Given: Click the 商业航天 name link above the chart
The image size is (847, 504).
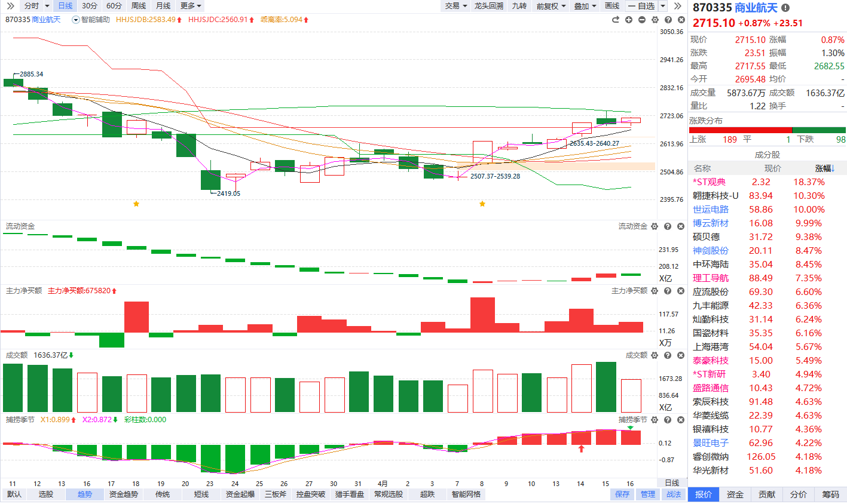Looking at the screenshot, I should pyautogui.click(x=46, y=20).
